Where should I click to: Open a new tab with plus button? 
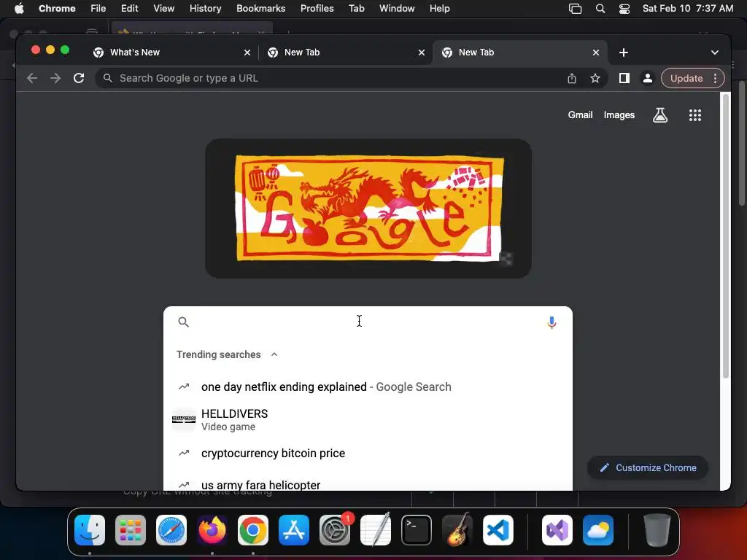(x=624, y=52)
